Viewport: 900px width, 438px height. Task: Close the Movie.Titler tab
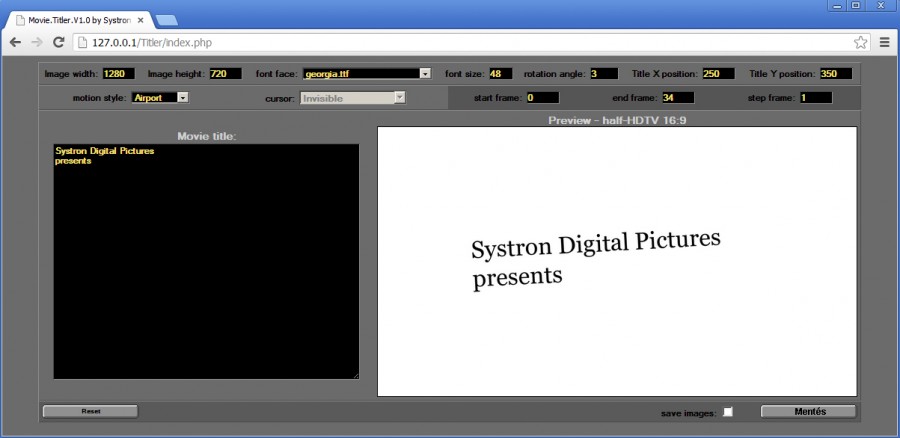[140, 20]
